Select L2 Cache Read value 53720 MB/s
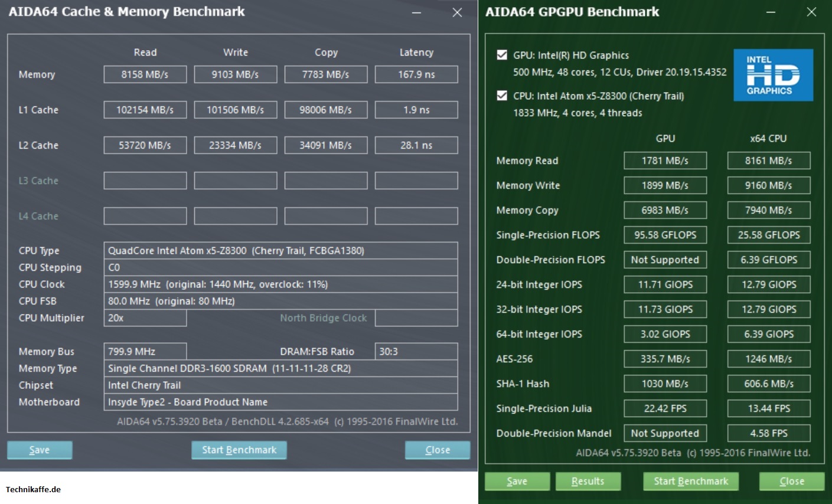832x504 pixels. coord(145,145)
